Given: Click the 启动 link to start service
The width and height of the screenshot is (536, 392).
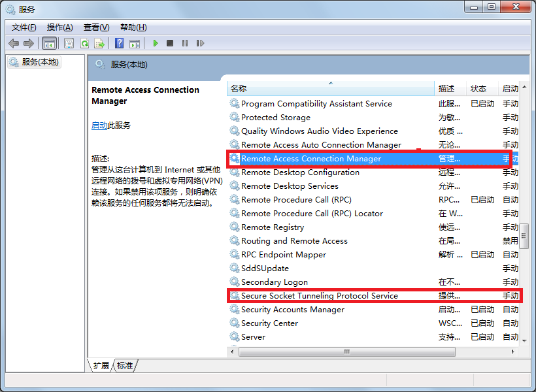Looking at the screenshot, I should point(99,125).
